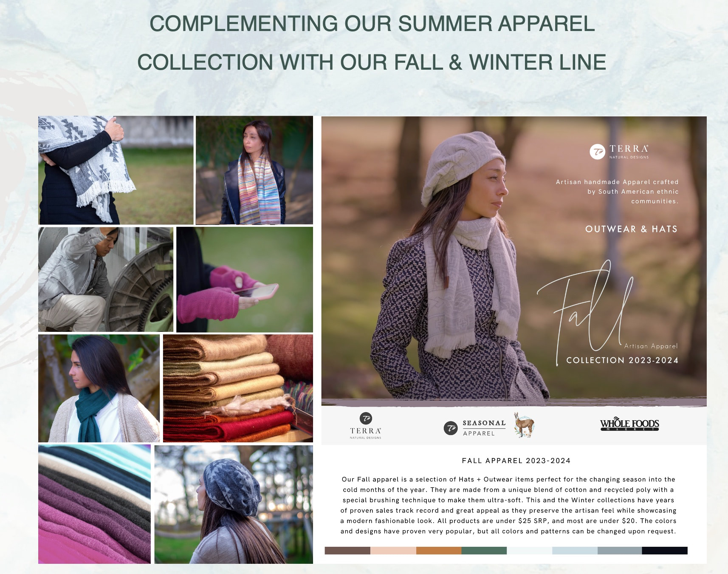Click the Whole Foods Market logo
This screenshot has height=574, width=728.
pos(629,424)
